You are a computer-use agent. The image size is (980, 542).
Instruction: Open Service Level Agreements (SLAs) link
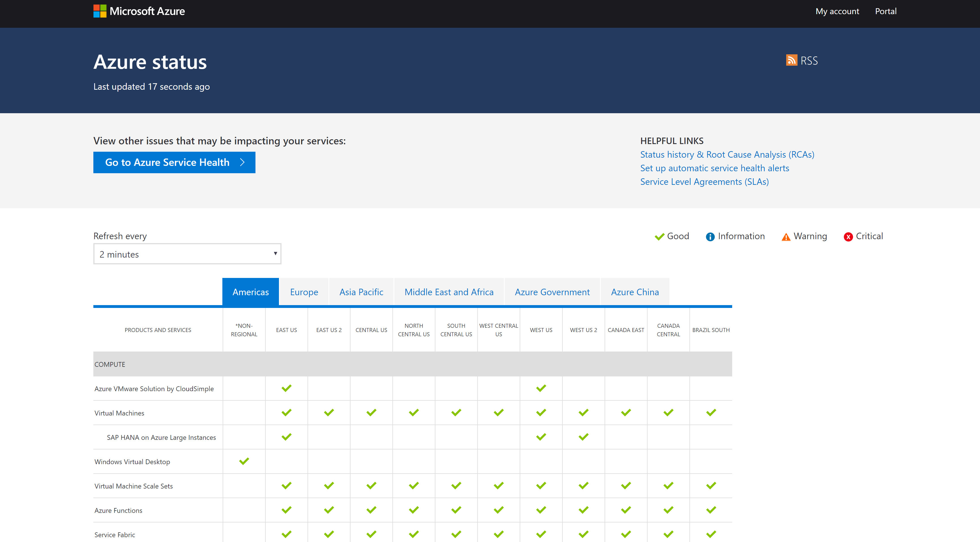pyautogui.click(x=704, y=182)
